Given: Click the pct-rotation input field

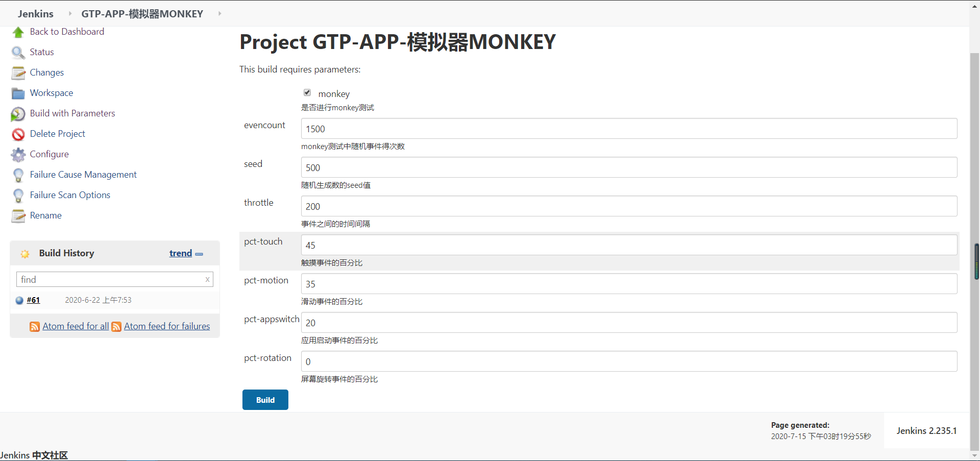Looking at the screenshot, I should click(629, 361).
